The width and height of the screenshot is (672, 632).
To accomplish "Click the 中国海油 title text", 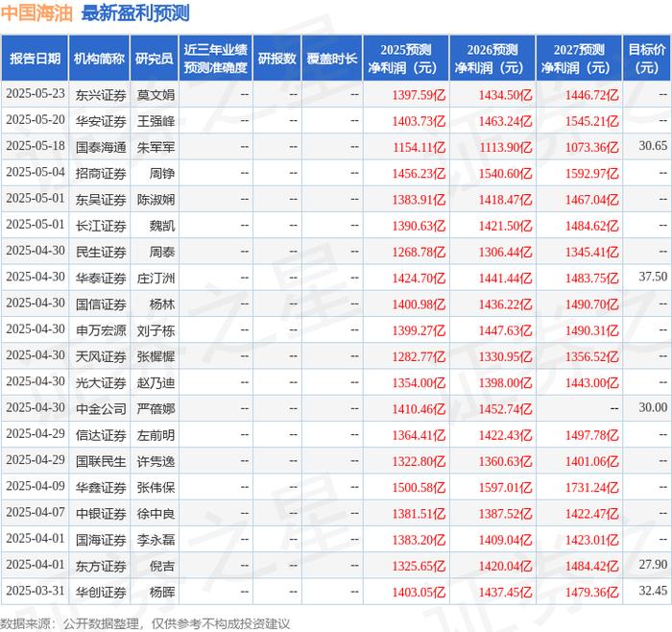I will tap(36, 12).
